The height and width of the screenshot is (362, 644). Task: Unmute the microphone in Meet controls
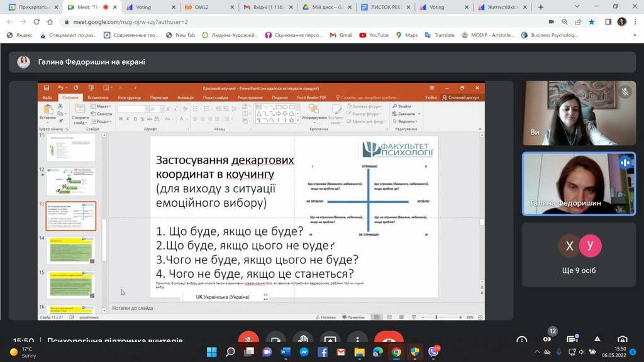pos(248,339)
